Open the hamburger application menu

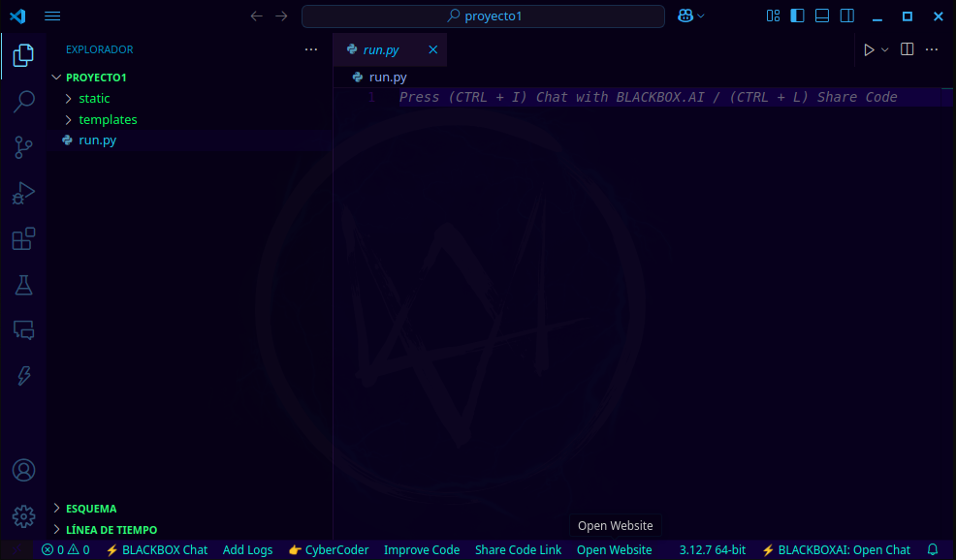click(52, 16)
